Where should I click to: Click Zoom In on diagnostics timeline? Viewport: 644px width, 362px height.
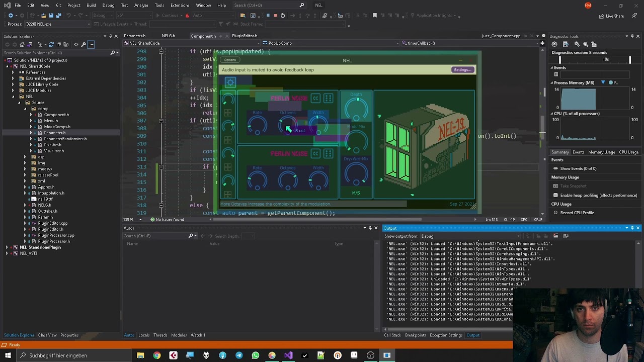coord(577,44)
